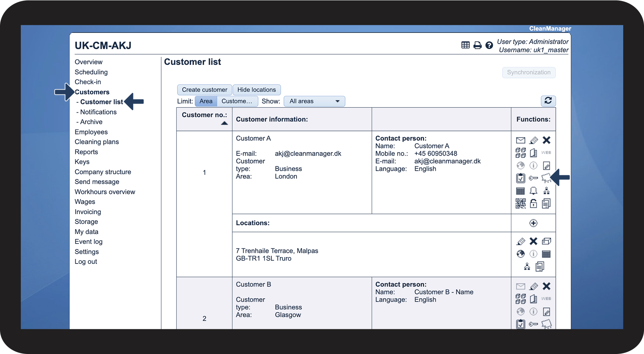Sort by Customer no. arrow
The height and width of the screenshot is (354, 644).
point(225,123)
